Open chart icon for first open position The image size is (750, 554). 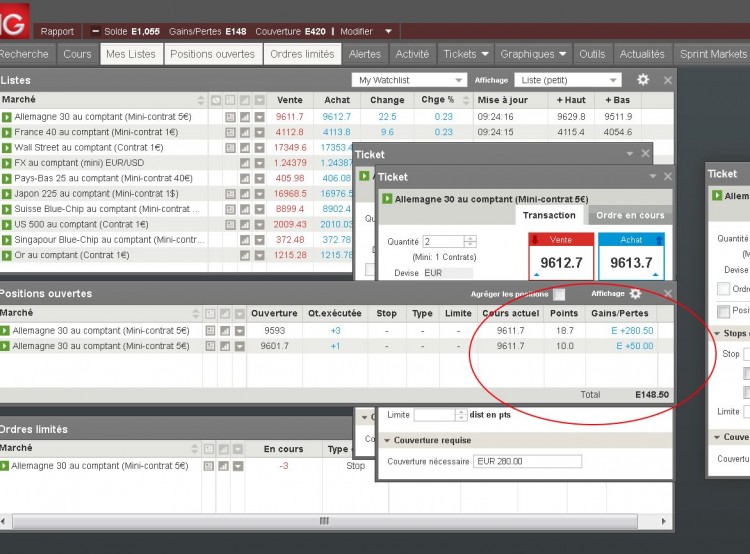tap(225, 331)
